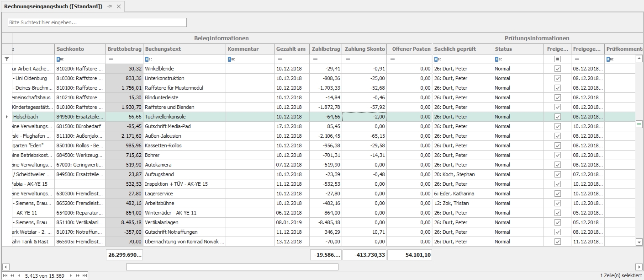
Task: Click the vertical scrollbar down arrow
Action: point(639,242)
